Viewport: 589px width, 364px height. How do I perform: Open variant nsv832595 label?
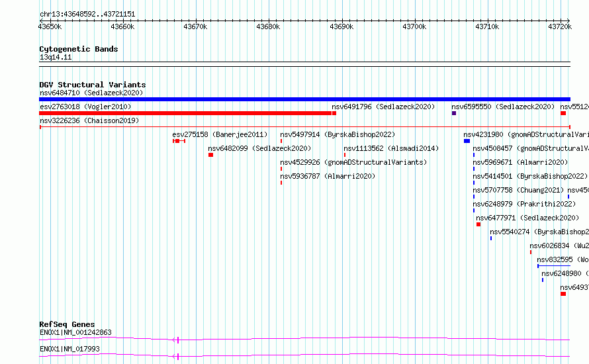point(563,259)
